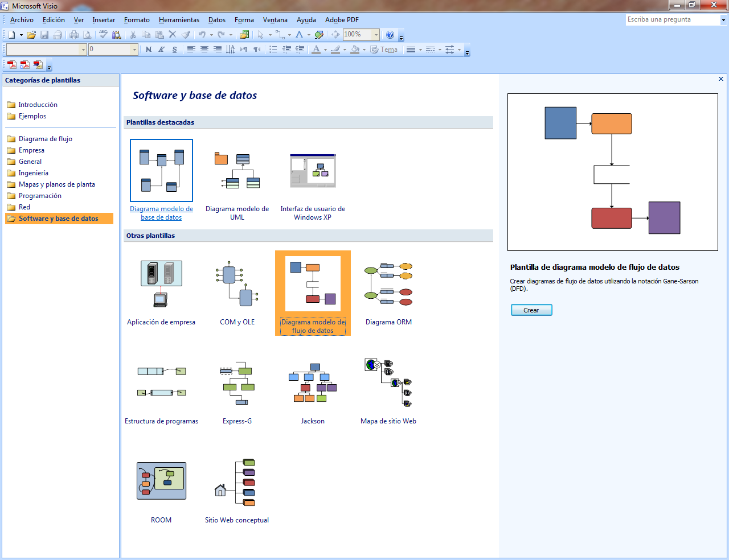This screenshot has height=560, width=729.
Task: Open the Connector tool dropdown arrow
Action: (x=289, y=35)
